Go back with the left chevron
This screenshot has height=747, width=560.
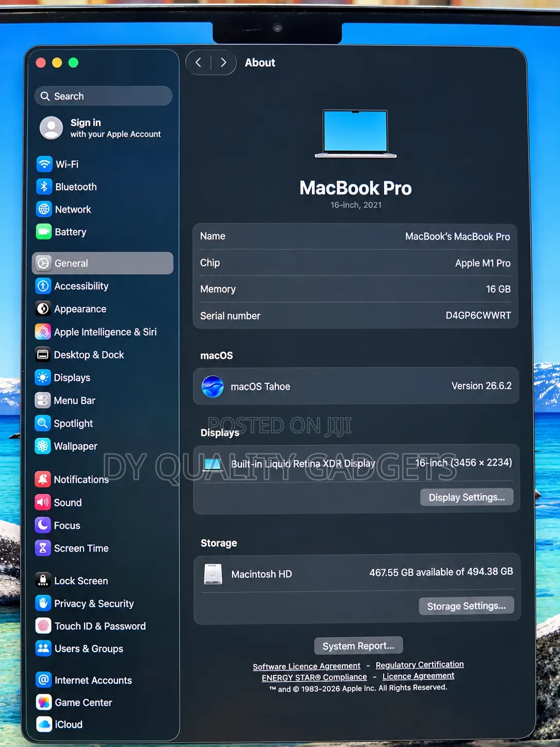[x=199, y=62]
